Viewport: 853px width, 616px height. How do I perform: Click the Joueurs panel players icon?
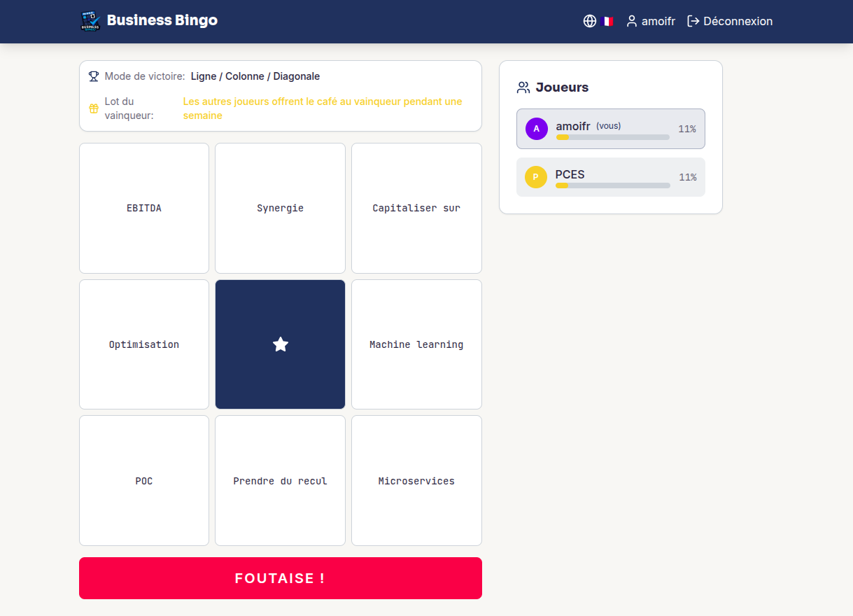click(523, 87)
